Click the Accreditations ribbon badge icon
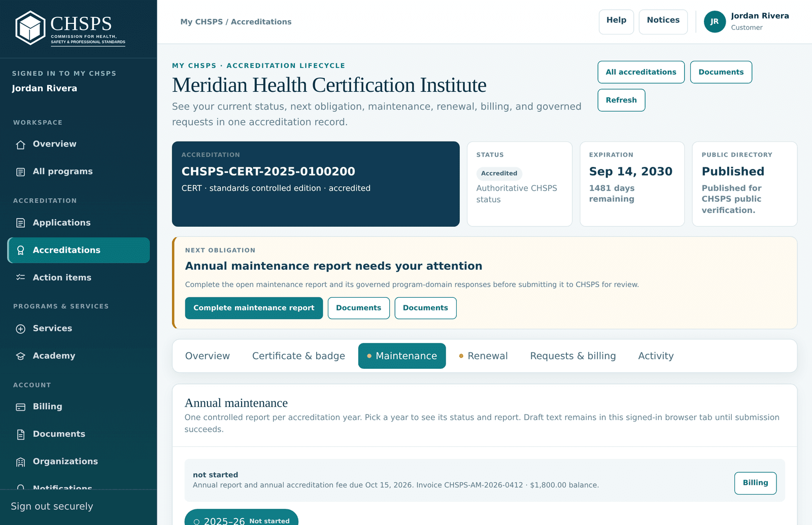Screen dimensions: 812x525 (x=20, y=250)
